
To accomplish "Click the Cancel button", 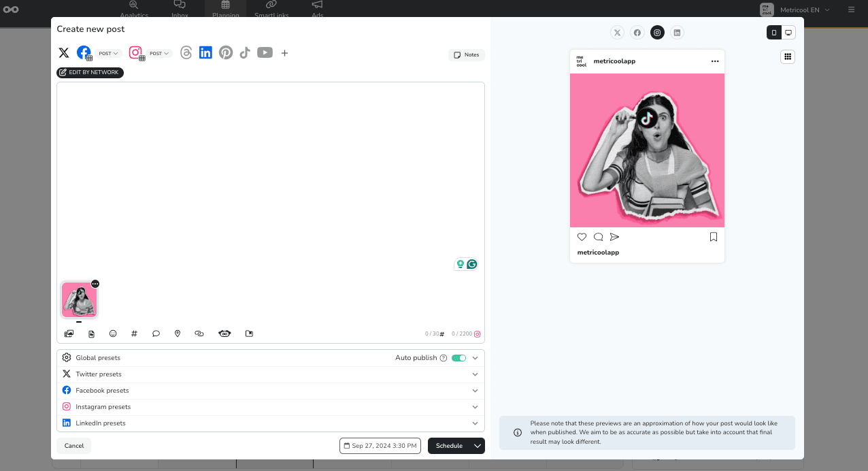I will point(73,446).
